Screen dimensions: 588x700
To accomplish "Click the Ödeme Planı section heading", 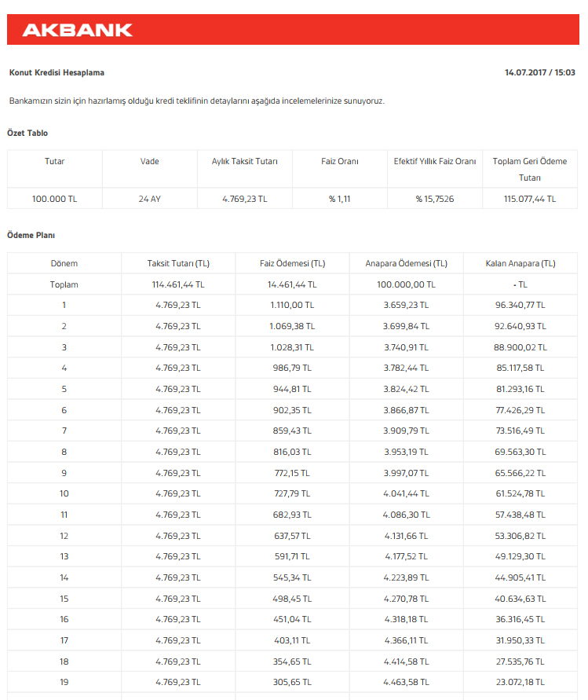I will pyautogui.click(x=31, y=235).
